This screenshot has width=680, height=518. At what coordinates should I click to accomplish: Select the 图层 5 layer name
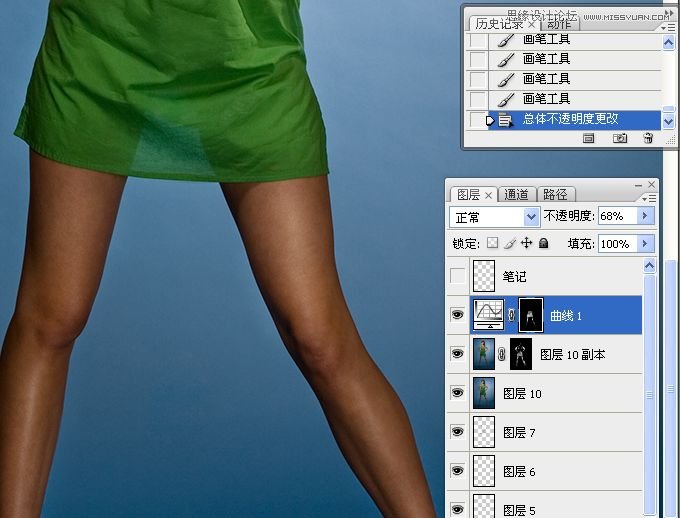pyautogui.click(x=519, y=510)
